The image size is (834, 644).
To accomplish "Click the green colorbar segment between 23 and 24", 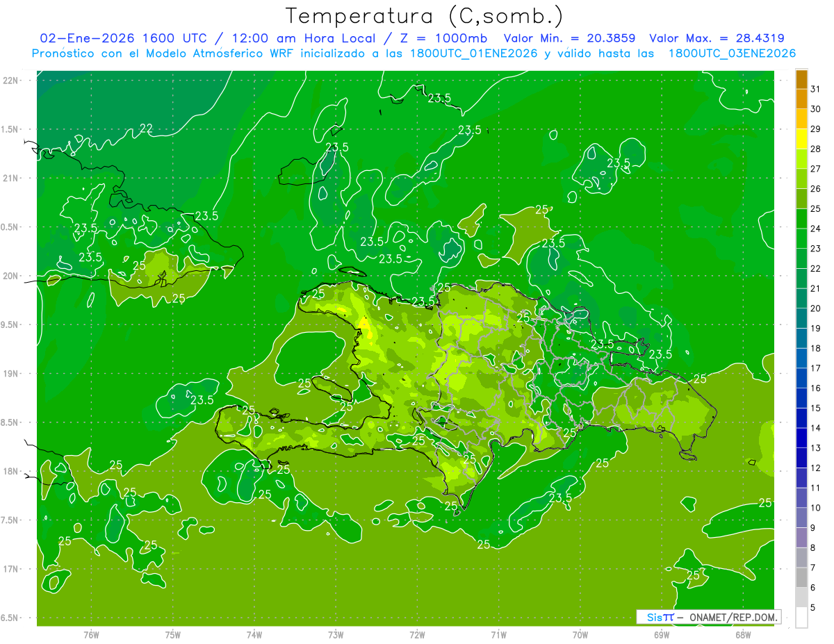I will click(x=801, y=239).
